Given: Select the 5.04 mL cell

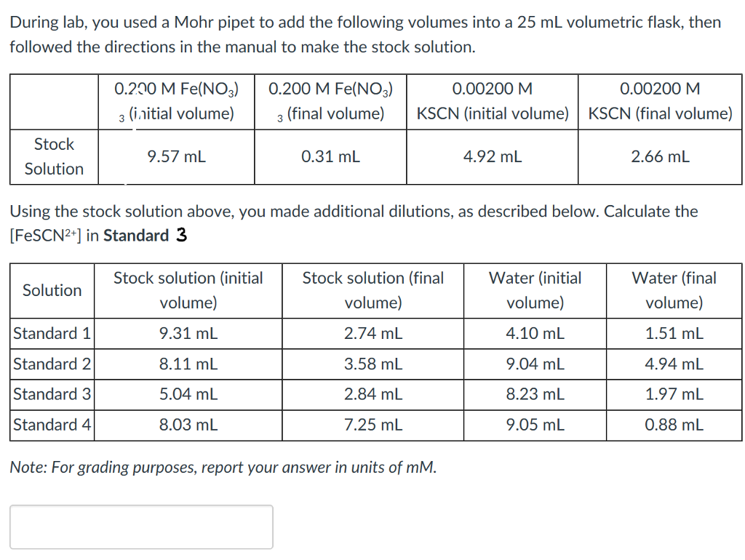Looking at the screenshot, I should pos(188,395).
